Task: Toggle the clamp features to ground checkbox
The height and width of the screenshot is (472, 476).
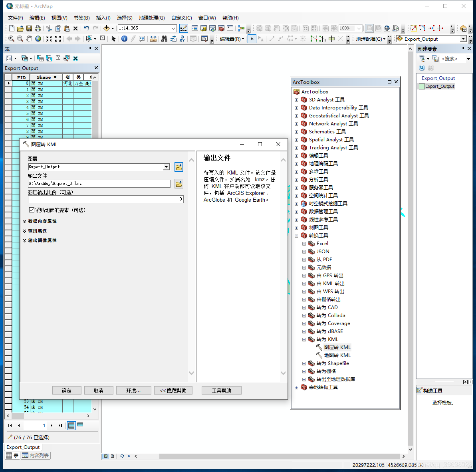Action: point(32,210)
